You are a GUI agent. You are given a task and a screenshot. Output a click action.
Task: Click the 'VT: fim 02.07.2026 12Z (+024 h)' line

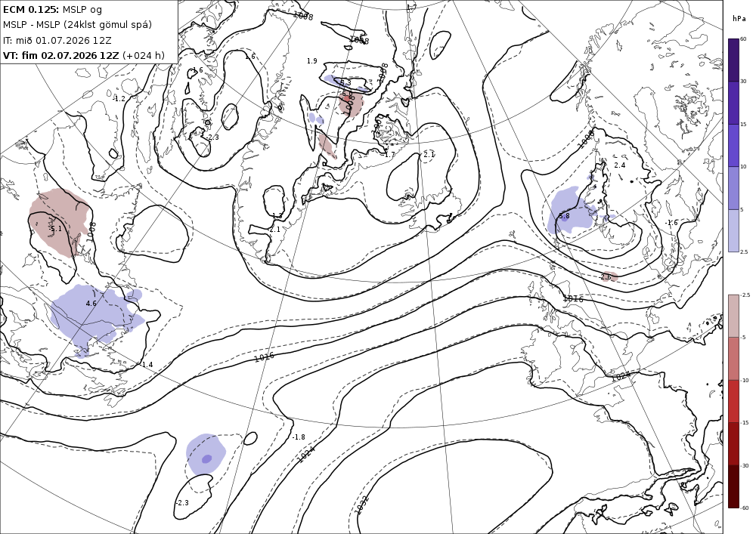[x=83, y=55]
